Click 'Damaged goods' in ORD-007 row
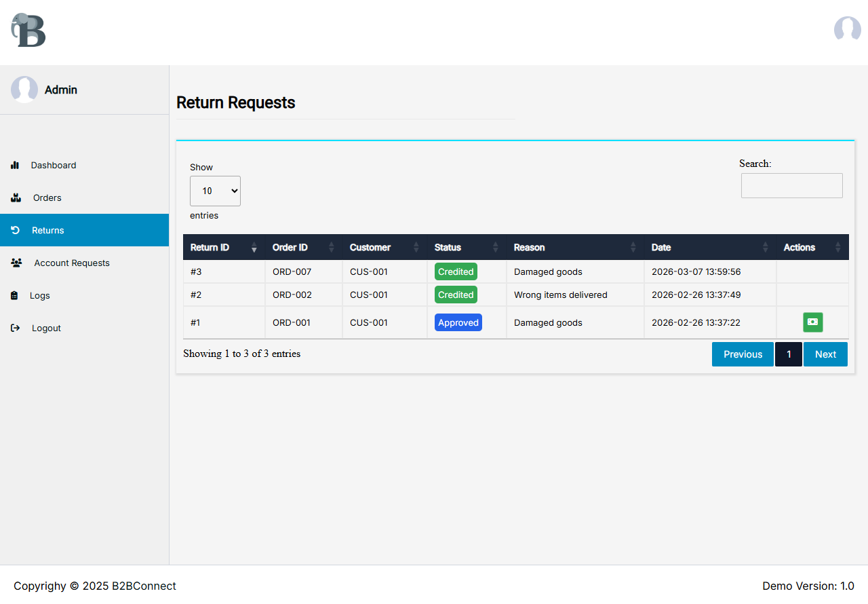The image size is (868, 604). click(x=548, y=271)
